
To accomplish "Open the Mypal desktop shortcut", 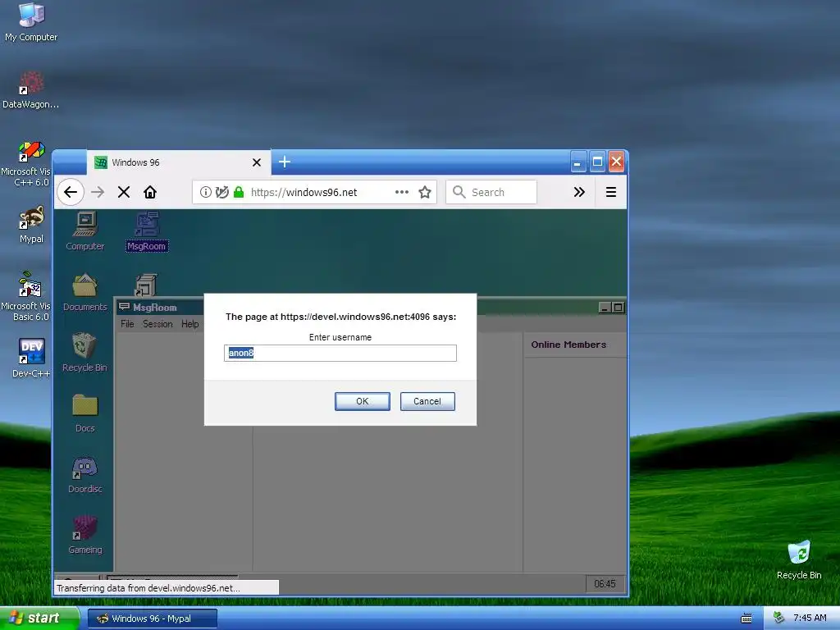I will (x=31, y=225).
